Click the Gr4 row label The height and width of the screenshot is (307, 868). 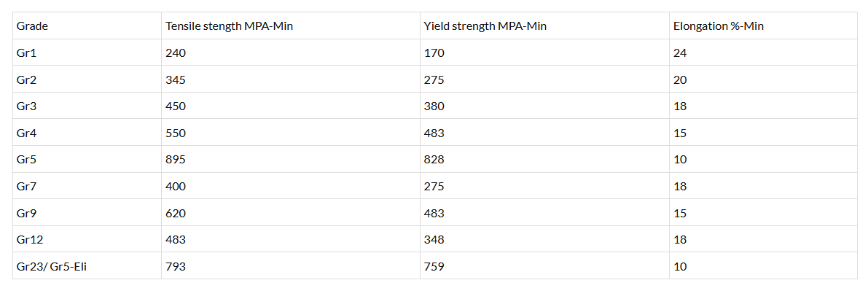click(x=27, y=133)
